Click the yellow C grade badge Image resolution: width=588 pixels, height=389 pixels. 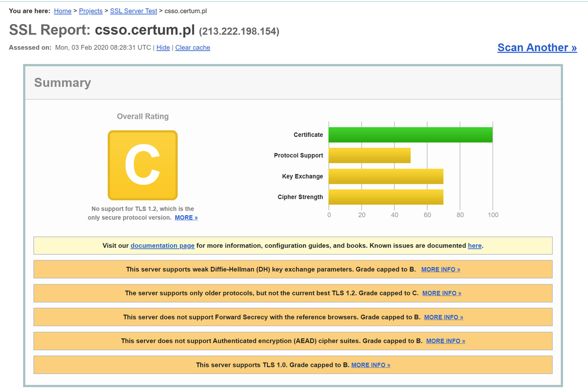(143, 165)
